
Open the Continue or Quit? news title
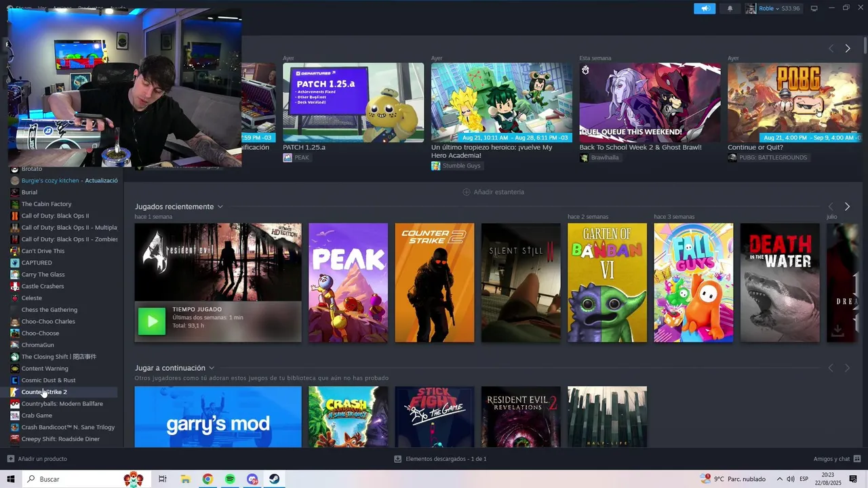pyautogui.click(x=755, y=147)
